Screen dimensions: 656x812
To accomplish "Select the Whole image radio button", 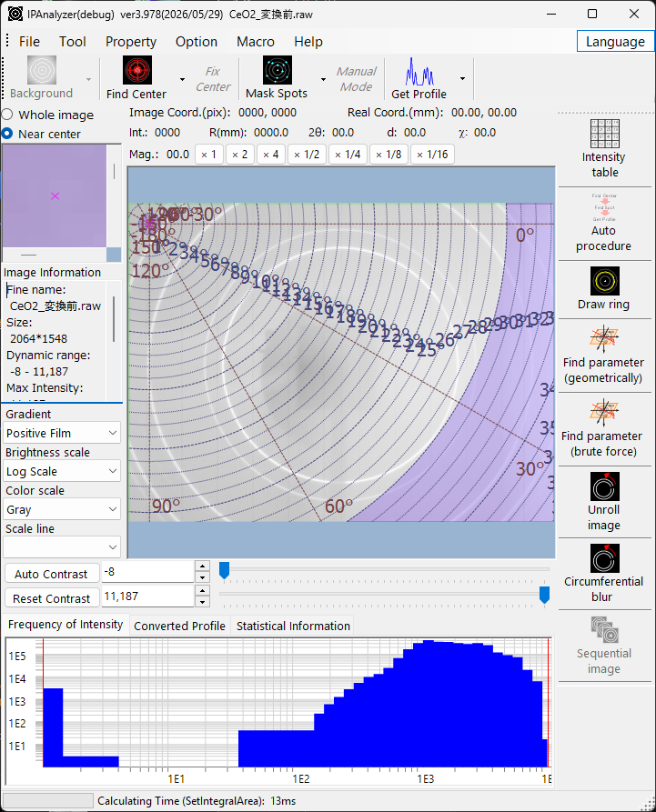I will [x=7, y=115].
